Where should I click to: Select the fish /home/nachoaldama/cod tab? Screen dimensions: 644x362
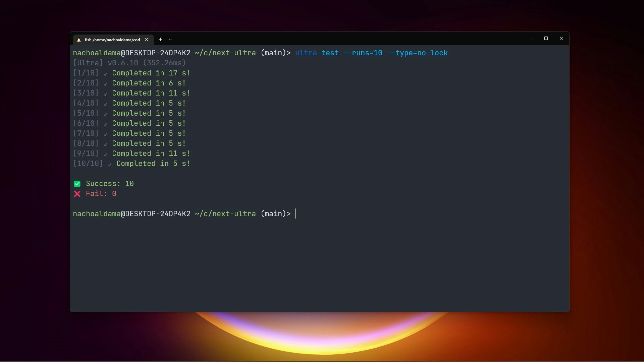coord(112,40)
